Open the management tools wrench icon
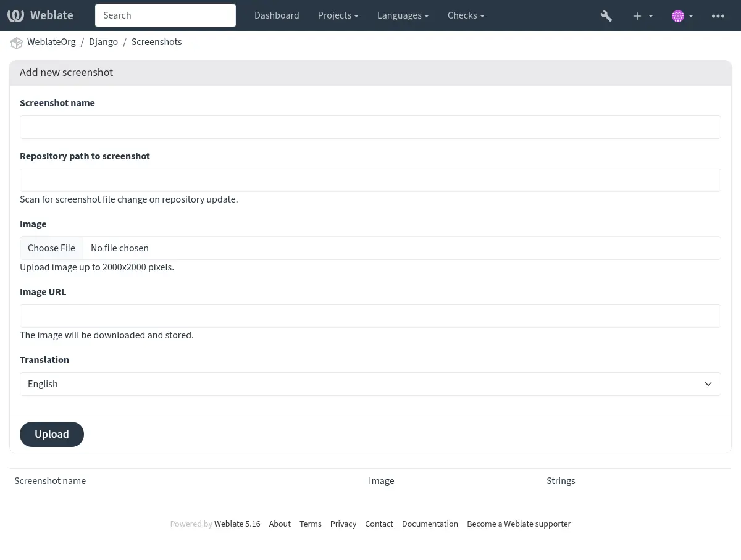Viewport: 741px width, 560px height. (x=606, y=15)
